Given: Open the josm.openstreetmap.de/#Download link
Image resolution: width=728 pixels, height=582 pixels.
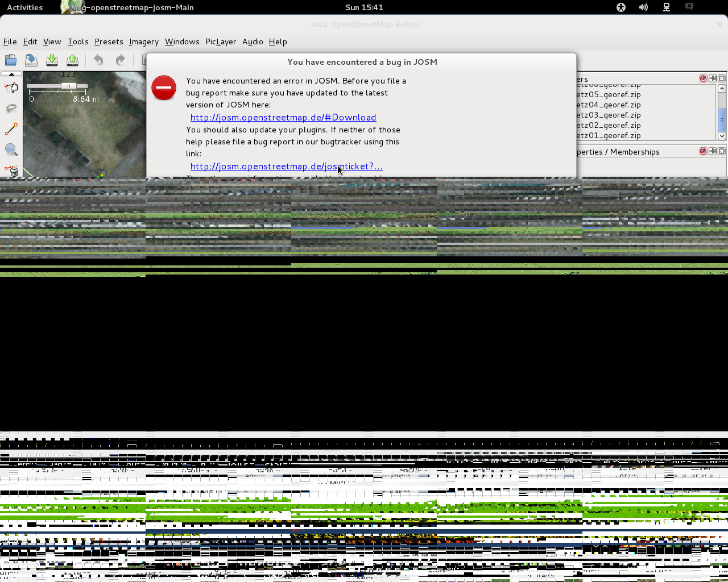Looking at the screenshot, I should (283, 117).
